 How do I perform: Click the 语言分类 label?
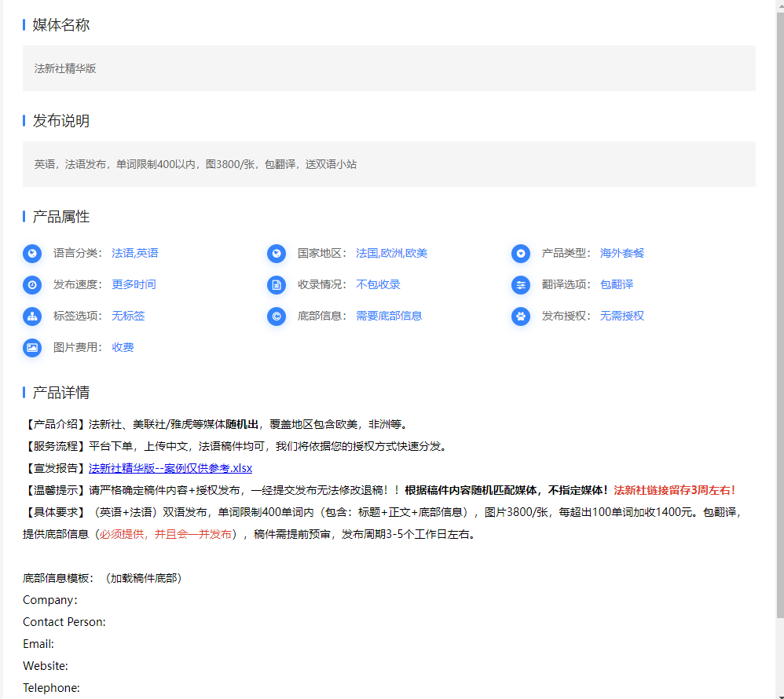[78, 253]
